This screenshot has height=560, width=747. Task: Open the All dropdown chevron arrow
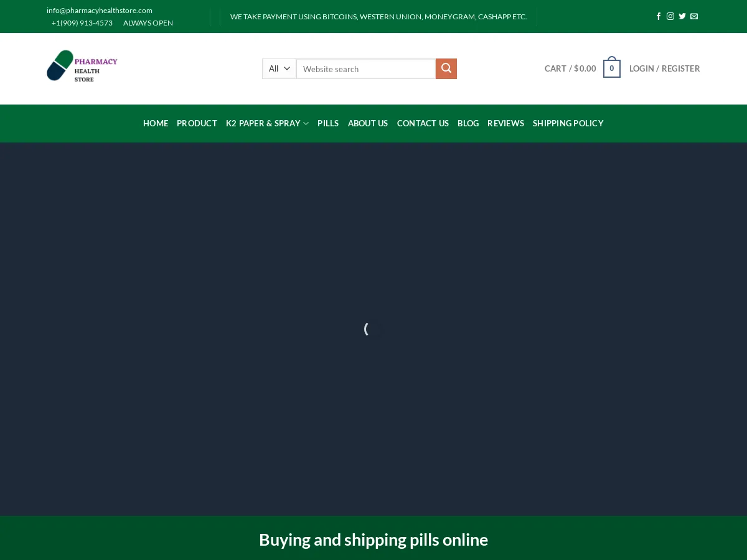coord(287,68)
